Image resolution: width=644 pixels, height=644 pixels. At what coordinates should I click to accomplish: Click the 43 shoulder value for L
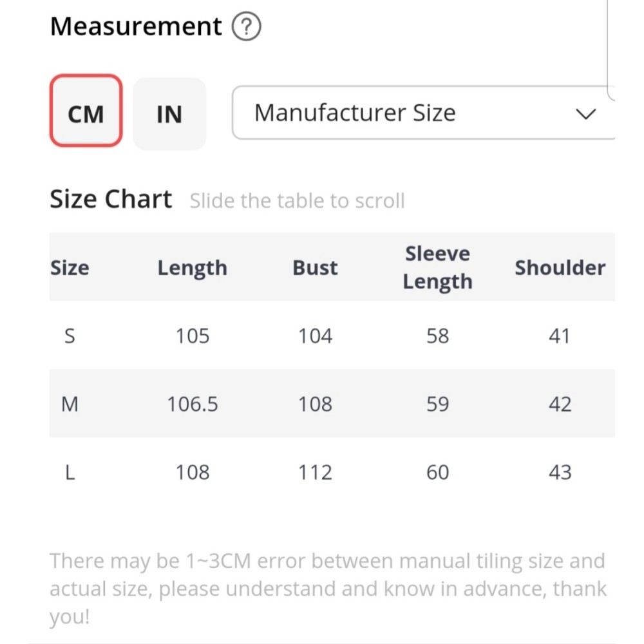(x=560, y=472)
